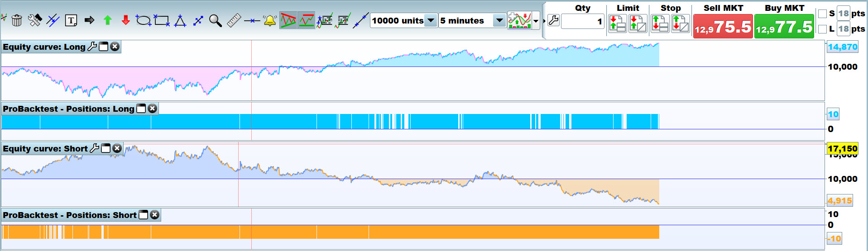Close the ProBacktest Positions: Short panel
The width and height of the screenshot is (868, 251).
point(155,215)
